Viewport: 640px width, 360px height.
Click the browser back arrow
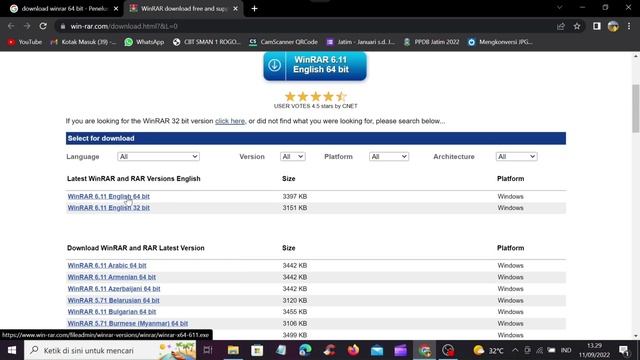tap(11, 26)
